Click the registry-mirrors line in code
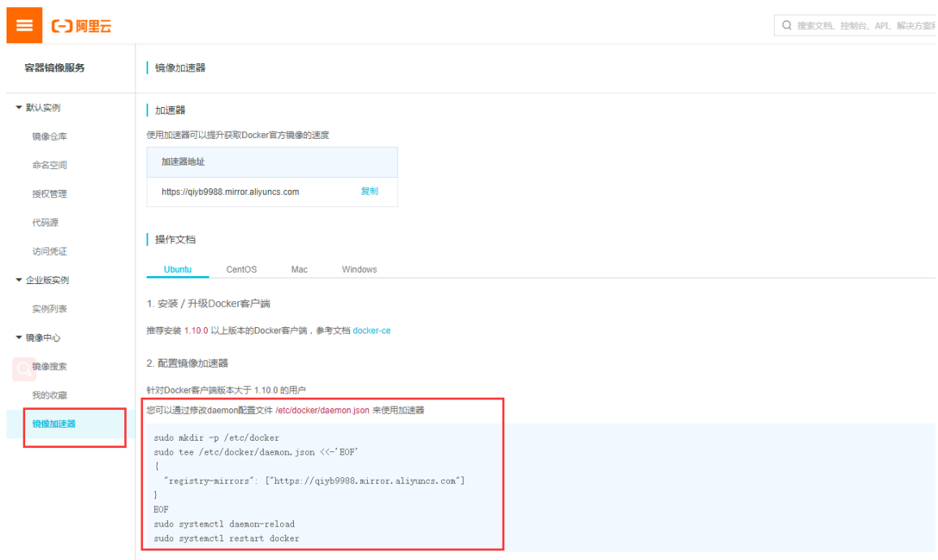 tap(314, 481)
